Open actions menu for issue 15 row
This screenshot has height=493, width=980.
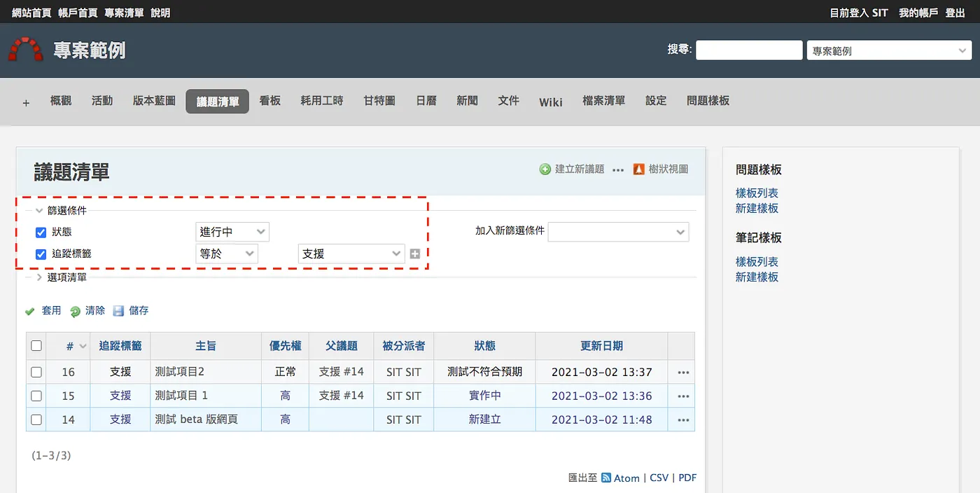(684, 396)
